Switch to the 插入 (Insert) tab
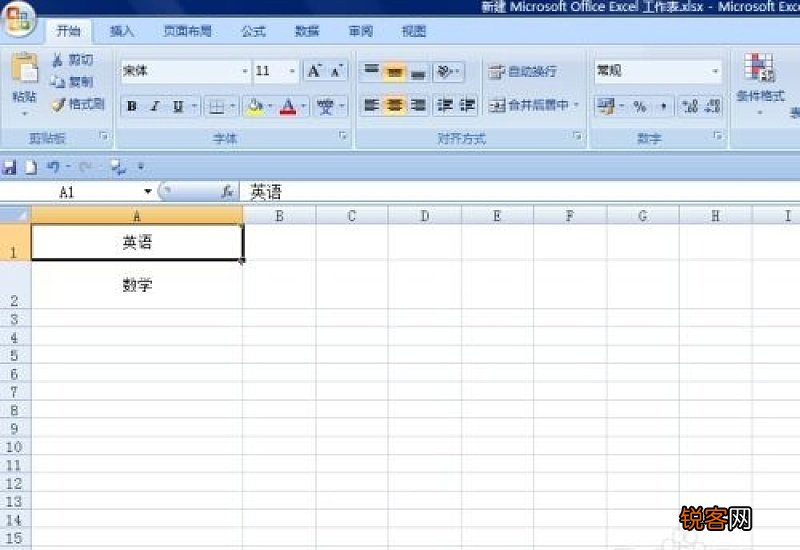Image resolution: width=800 pixels, height=550 pixels. 122,32
